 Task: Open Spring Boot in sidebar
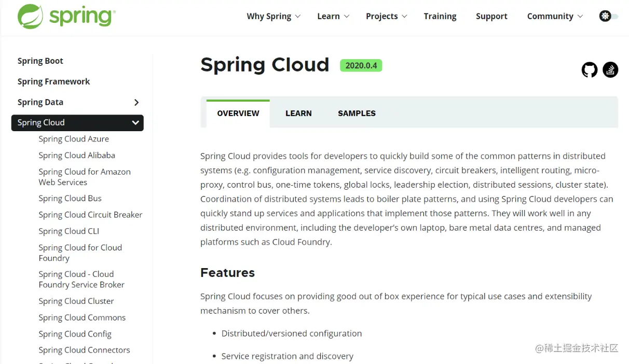(x=40, y=61)
